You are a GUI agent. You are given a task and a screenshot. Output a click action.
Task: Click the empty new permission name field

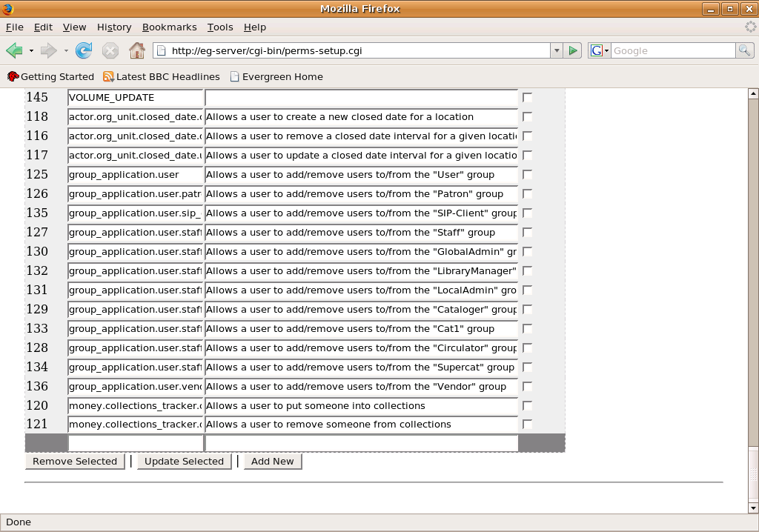pyautogui.click(x=136, y=443)
